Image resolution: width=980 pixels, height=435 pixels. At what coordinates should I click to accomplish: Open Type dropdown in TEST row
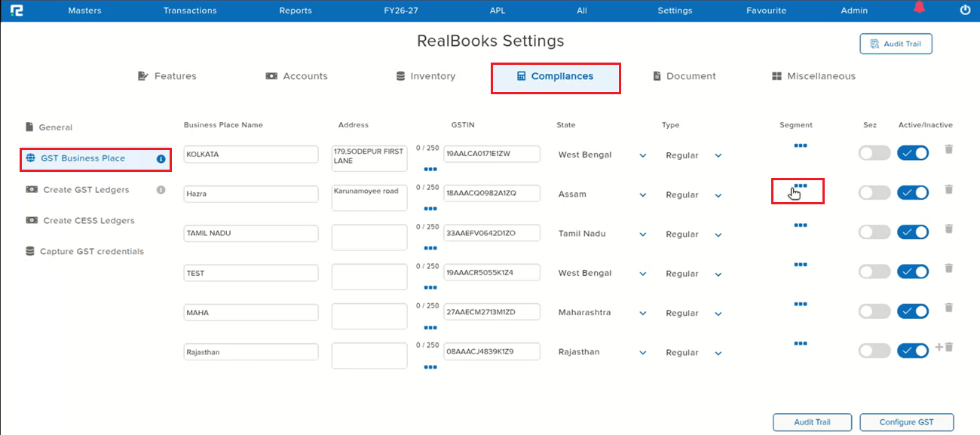[694, 274]
